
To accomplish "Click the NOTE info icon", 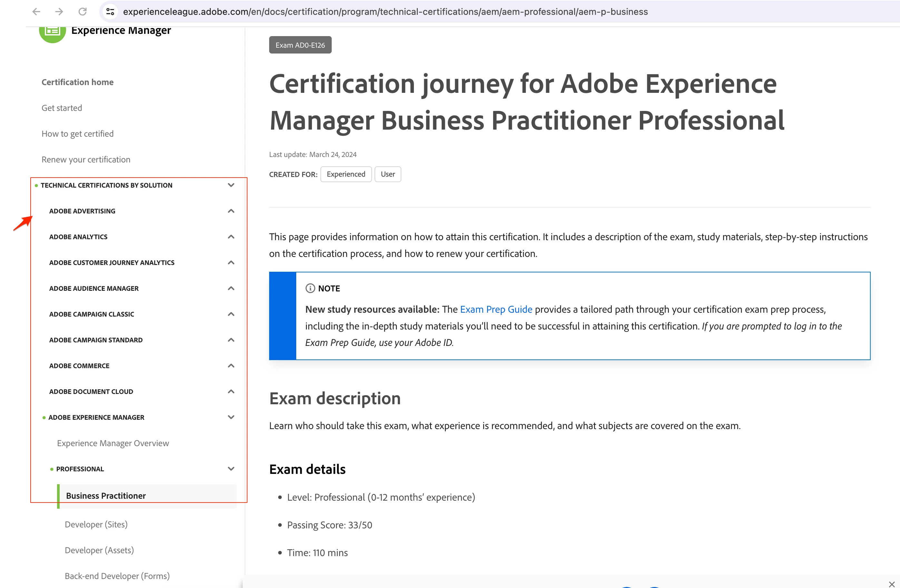I will coord(310,288).
